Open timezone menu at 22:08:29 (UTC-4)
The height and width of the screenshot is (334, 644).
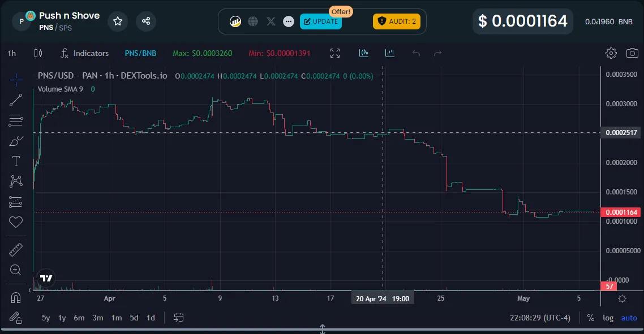pos(540,318)
